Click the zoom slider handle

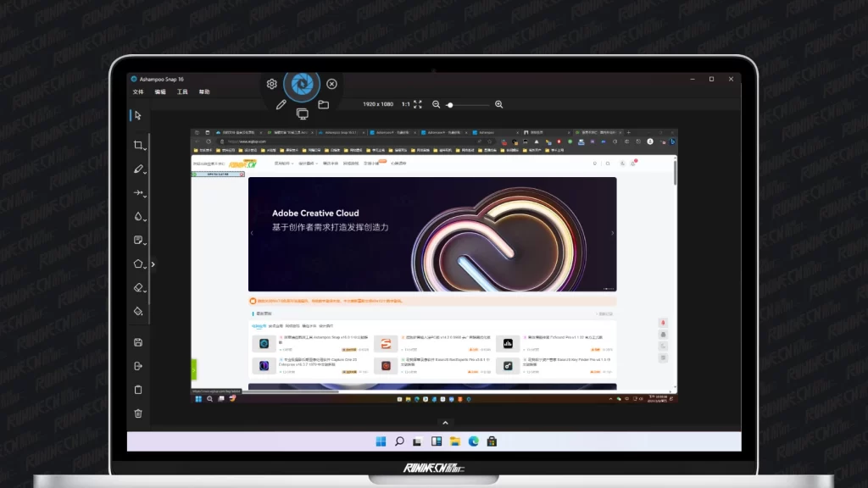coord(450,104)
